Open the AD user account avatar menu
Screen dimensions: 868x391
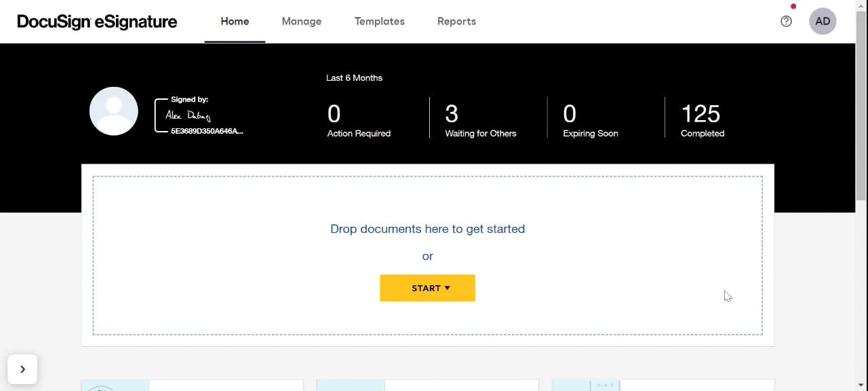[823, 21]
